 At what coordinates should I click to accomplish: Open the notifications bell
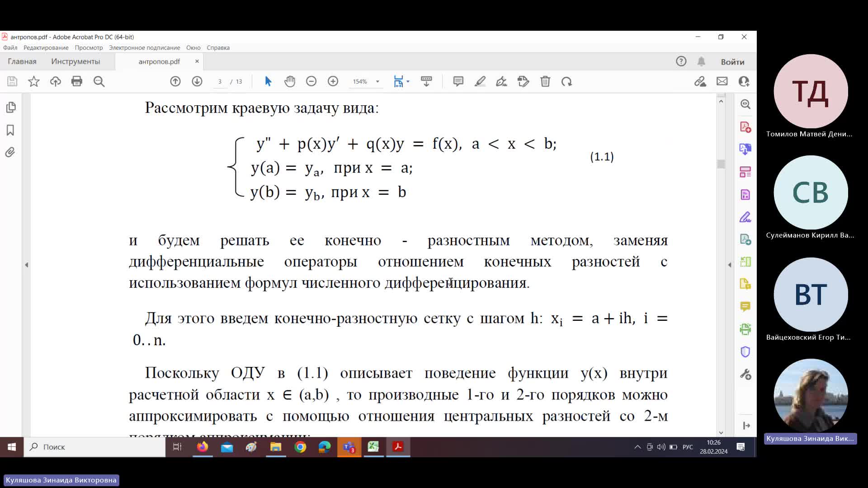pos(701,61)
